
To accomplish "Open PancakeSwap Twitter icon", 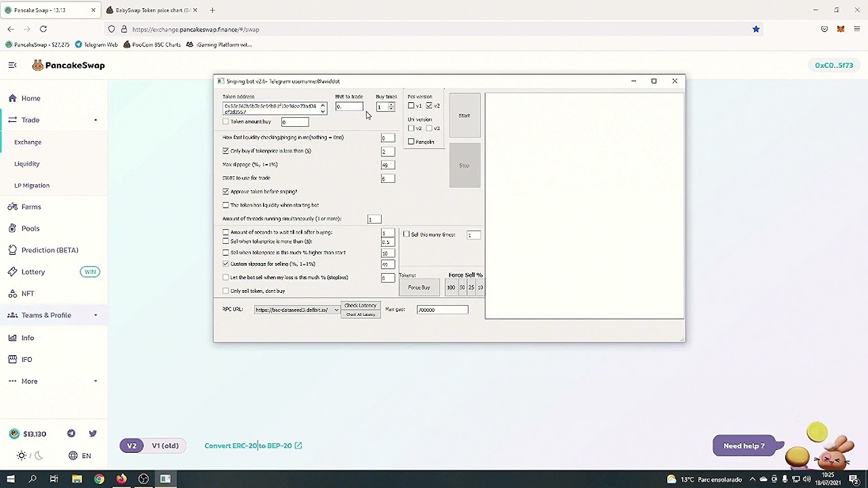I will click(x=93, y=434).
